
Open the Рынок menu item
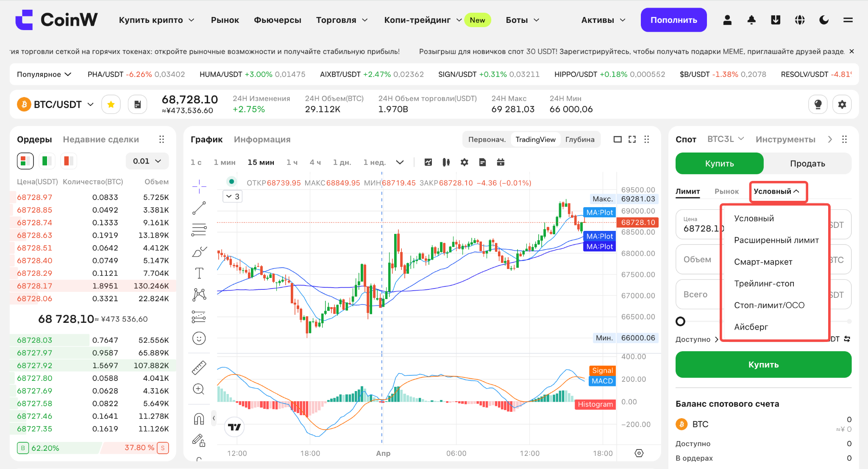click(x=225, y=20)
